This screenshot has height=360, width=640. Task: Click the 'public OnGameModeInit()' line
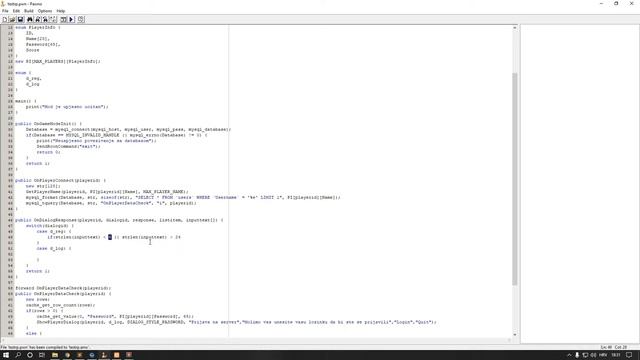48,124
